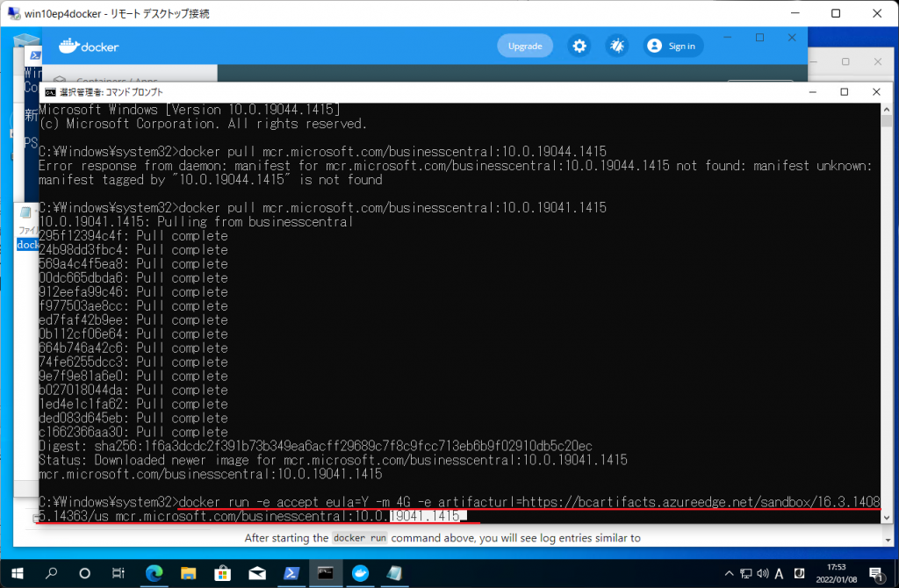The image size is (899, 588).
Task: Click background browser scrollbar down arrow
Action: (888, 540)
